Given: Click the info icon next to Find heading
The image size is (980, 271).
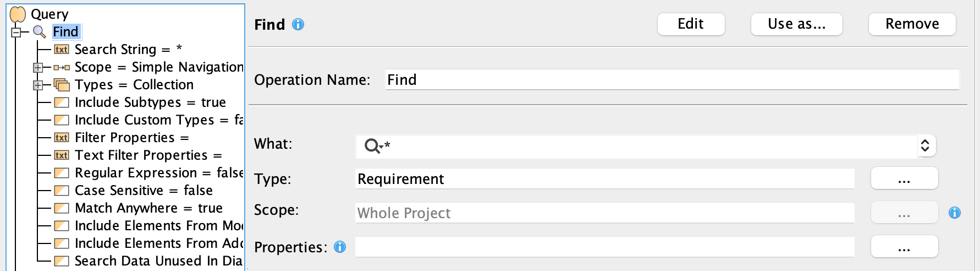Looking at the screenshot, I should pos(298,25).
